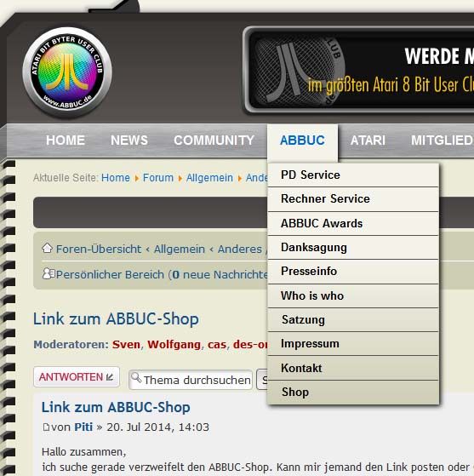Image resolution: width=474 pixels, height=476 pixels.
Task: Open the NEWS menu item
Action: [x=129, y=141]
